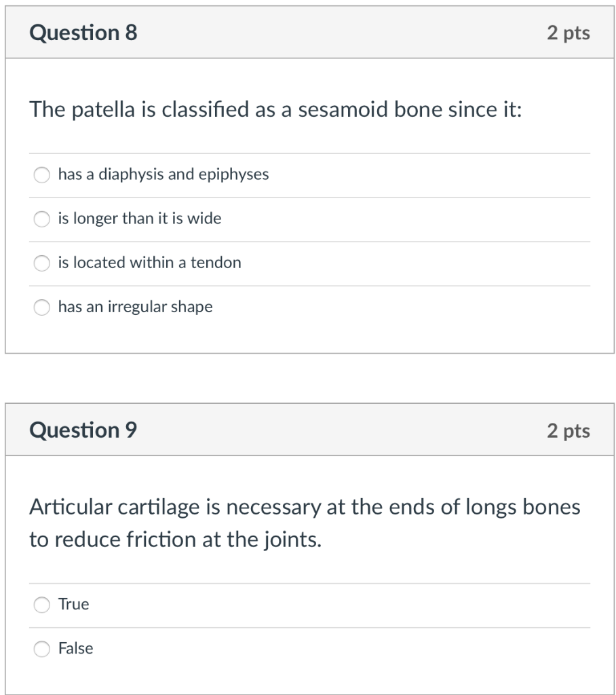Viewport: 616px width, 695px height.
Task: Click the 'is longer than it is wide' answer text
Action: click(139, 219)
